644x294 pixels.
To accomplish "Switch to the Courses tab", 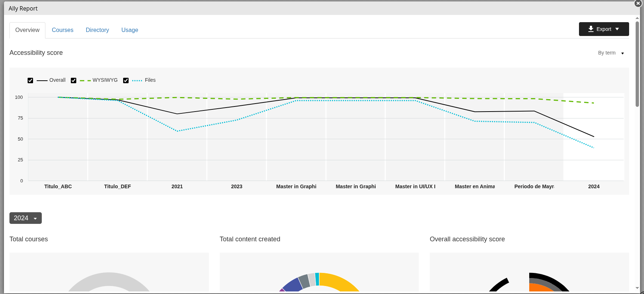I will (x=62, y=30).
